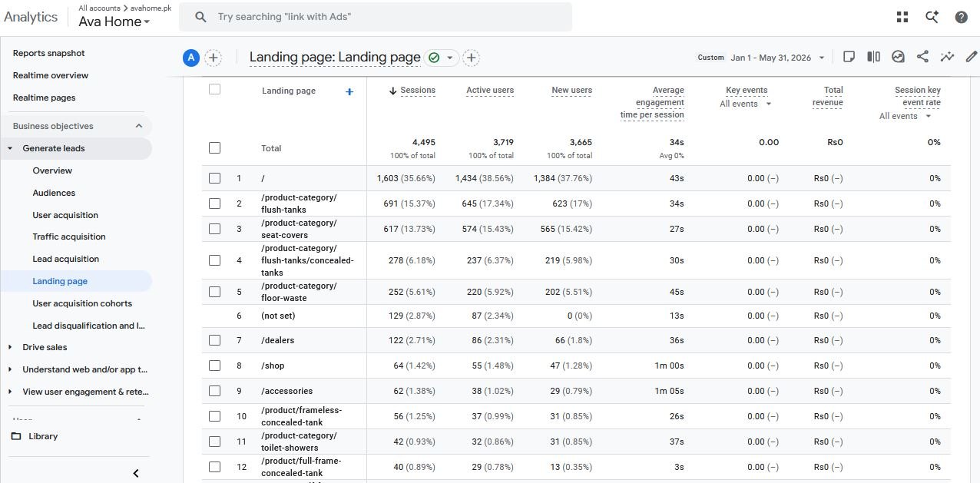Open the report status check dropdown

442,58
